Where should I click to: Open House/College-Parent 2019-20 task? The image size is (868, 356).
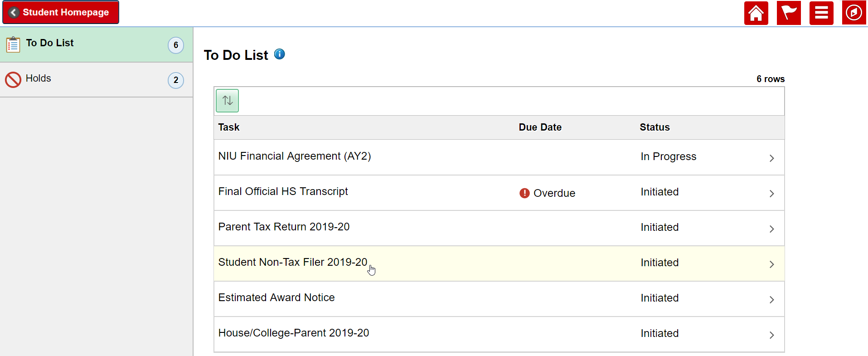point(293,333)
